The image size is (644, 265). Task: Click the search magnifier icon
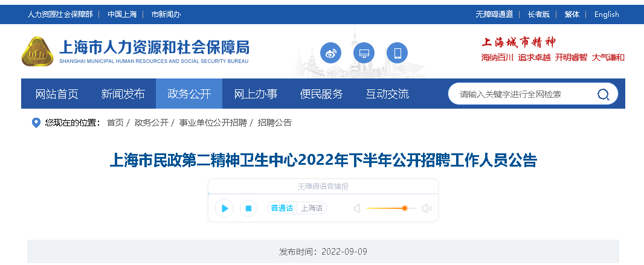pos(603,94)
